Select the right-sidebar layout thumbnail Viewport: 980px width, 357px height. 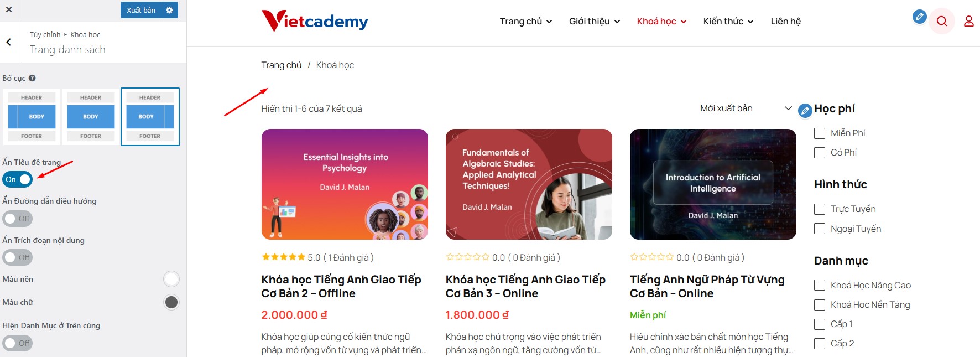click(150, 117)
